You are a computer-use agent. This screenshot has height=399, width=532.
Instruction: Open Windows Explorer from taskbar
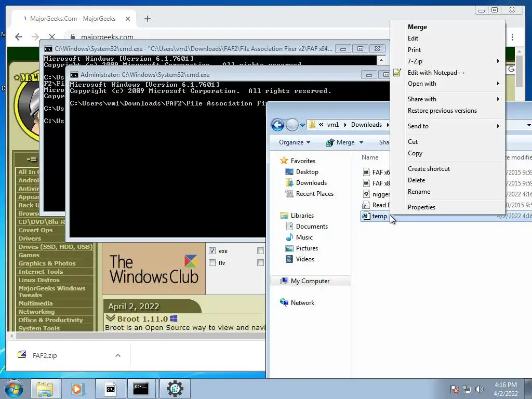(x=45, y=389)
